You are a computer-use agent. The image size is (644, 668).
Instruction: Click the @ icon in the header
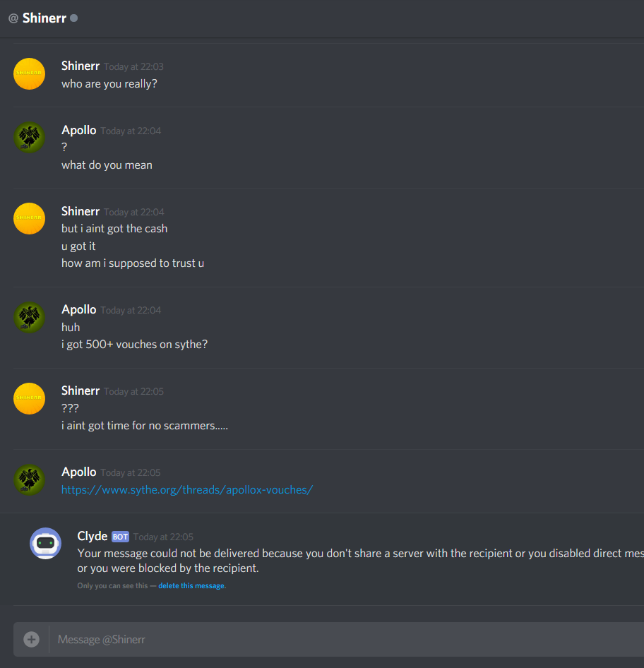click(13, 18)
